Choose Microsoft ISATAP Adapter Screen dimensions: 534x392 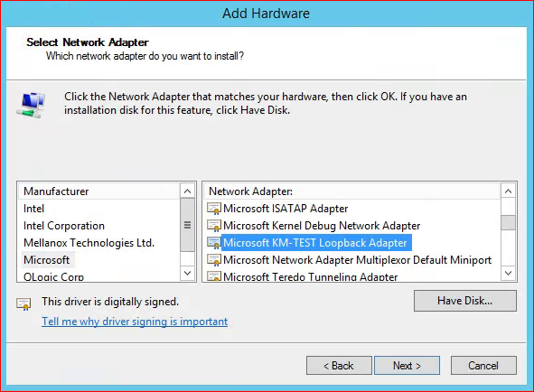pyautogui.click(x=286, y=209)
